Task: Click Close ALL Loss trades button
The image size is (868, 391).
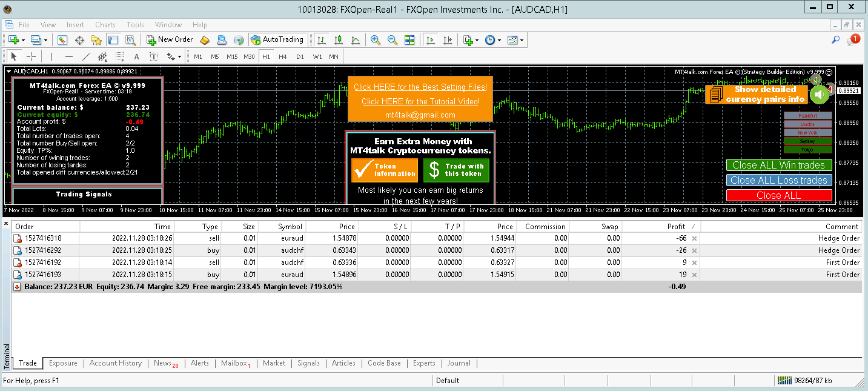Action: pos(779,180)
